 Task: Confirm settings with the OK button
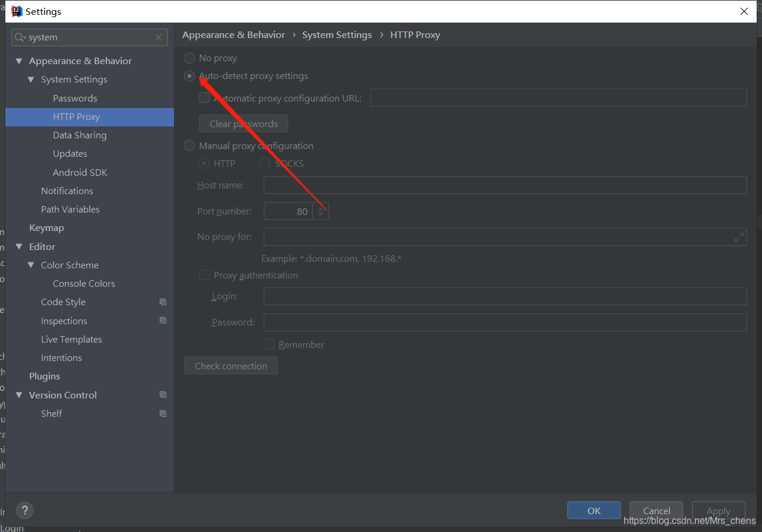point(594,511)
